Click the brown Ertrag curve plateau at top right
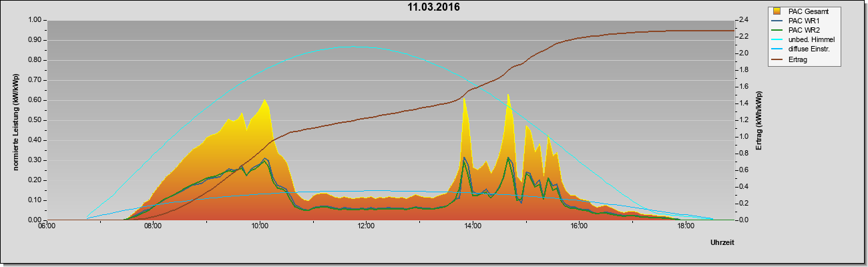Image resolution: width=868 pixels, height=267 pixels. (x=668, y=31)
